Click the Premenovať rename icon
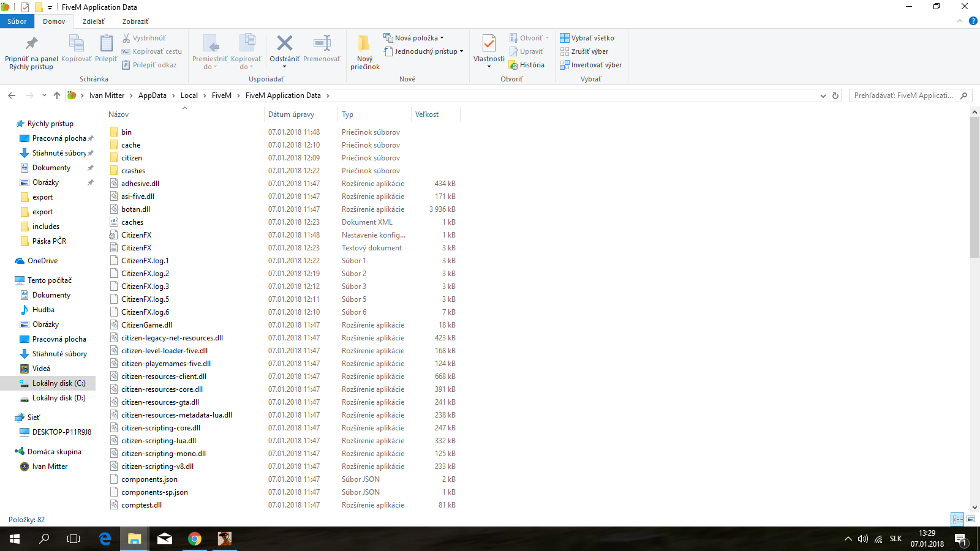Image resolution: width=980 pixels, height=551 pixels. point(322,43)
